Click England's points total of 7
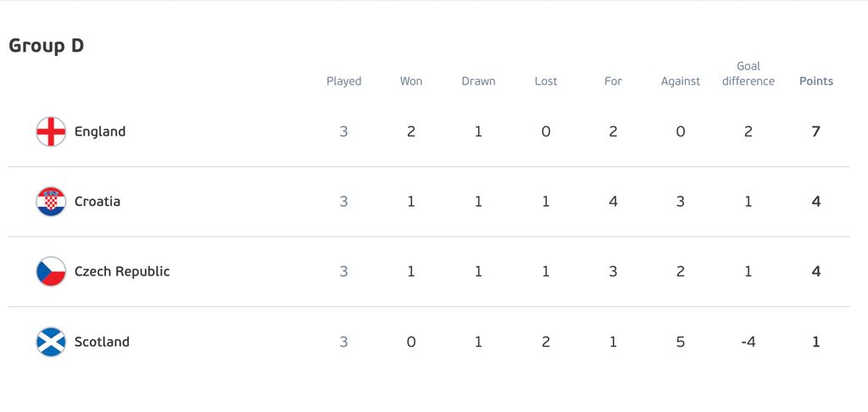 click(x=816, y=131)
